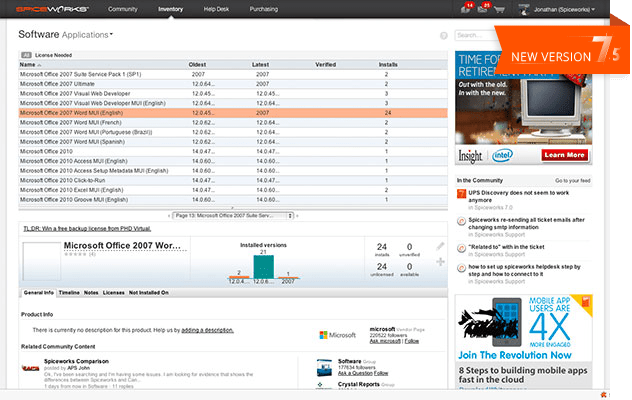
Task: Click the 'Join The Revolution Now' ad
Action: click(x=515, y=355)
